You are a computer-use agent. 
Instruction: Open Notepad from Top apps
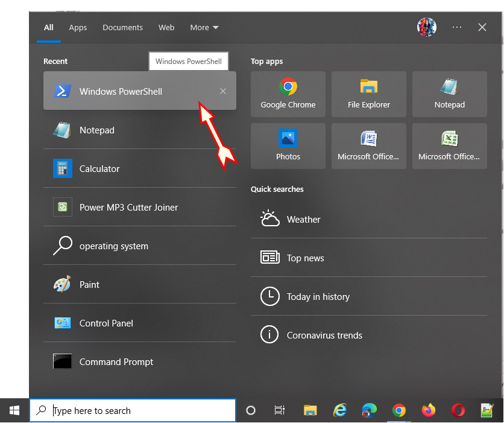[x=449, y=94]
